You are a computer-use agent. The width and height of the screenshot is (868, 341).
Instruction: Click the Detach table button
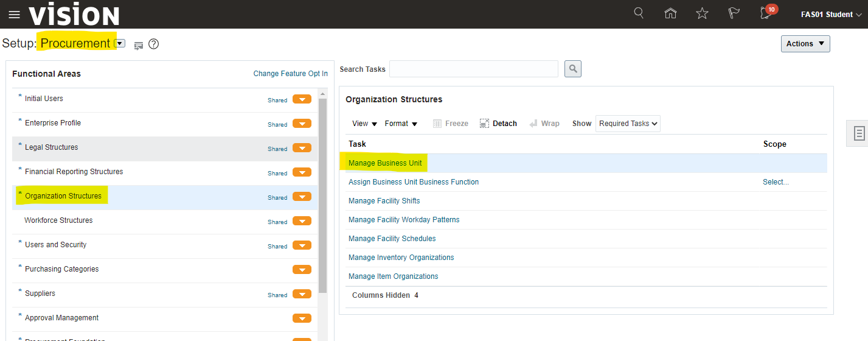pos(498,124)
